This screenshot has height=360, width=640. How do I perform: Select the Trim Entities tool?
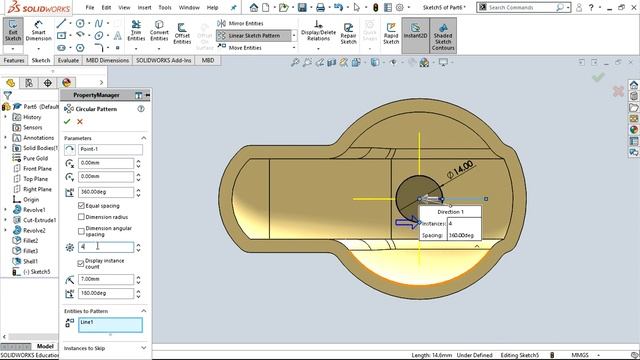136,31
